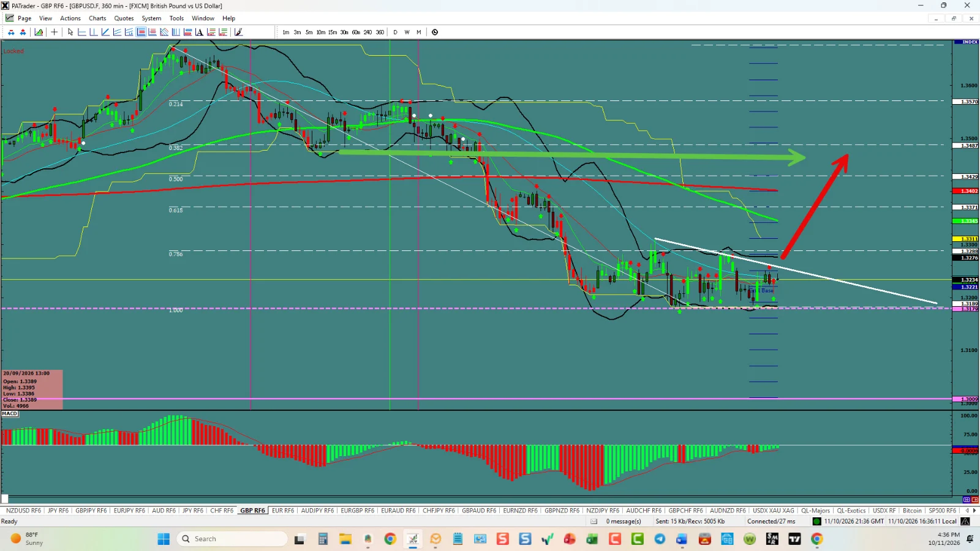Select the crosshair cursor tool
The width and height of the screenshot is (980, 551).
(x=54, y=32)
